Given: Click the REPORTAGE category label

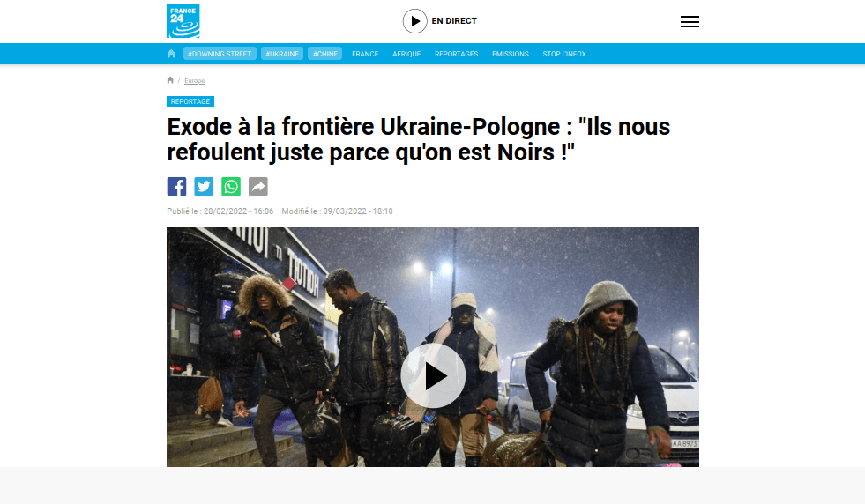Looking at the screenshot, I should 190,101.
